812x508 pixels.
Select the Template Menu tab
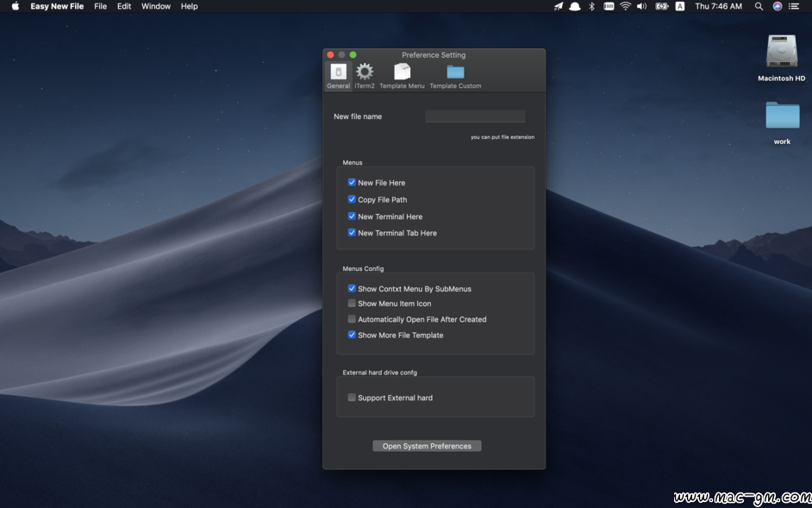coord(402,76)
